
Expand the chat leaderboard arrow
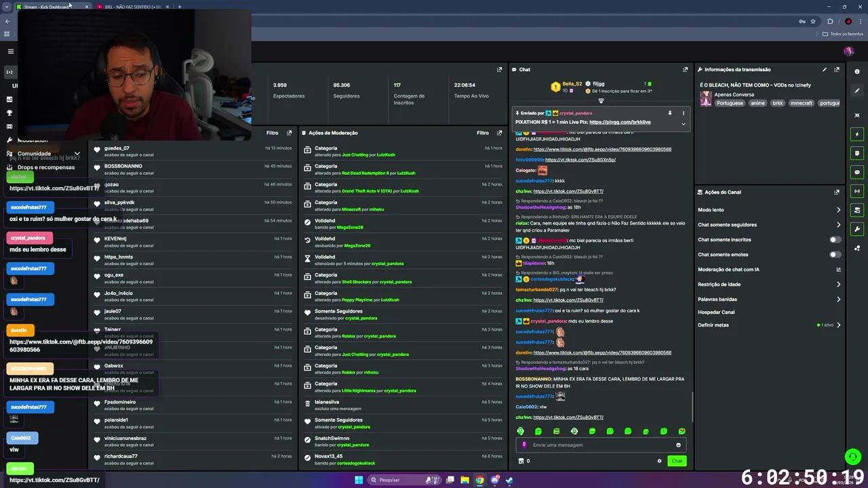click(x=600, y=100)
